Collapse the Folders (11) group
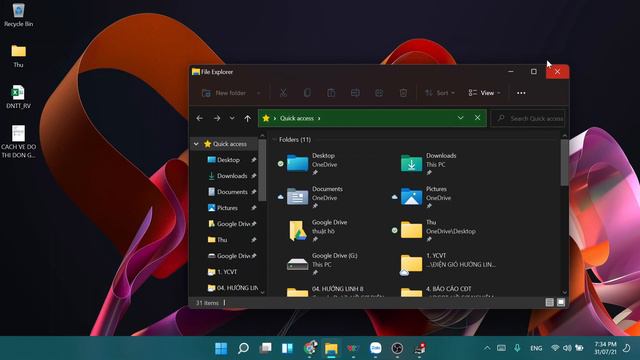 tap(274, 140)
